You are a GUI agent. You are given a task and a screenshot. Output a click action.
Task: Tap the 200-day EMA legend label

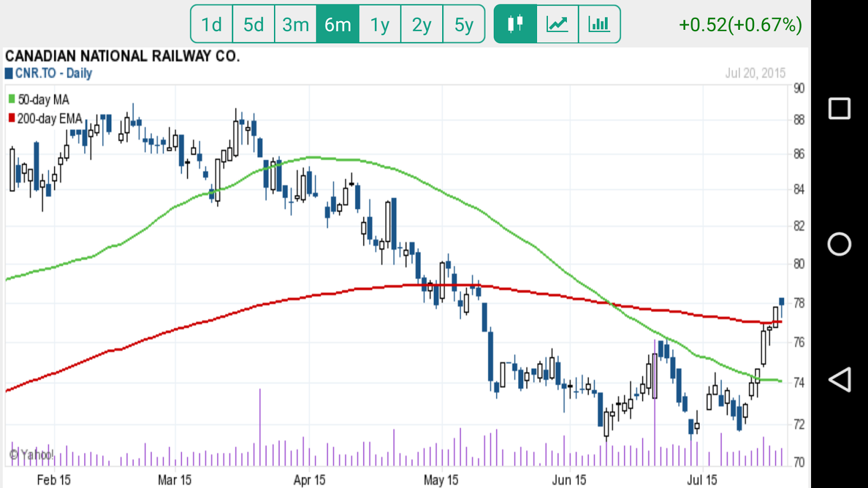click(49, 119)
